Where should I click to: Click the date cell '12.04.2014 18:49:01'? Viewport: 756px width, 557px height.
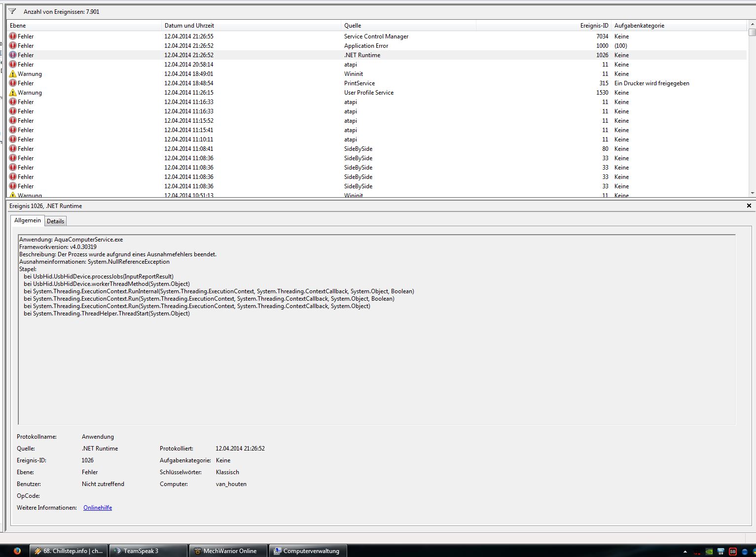click(x=189, y=74)
